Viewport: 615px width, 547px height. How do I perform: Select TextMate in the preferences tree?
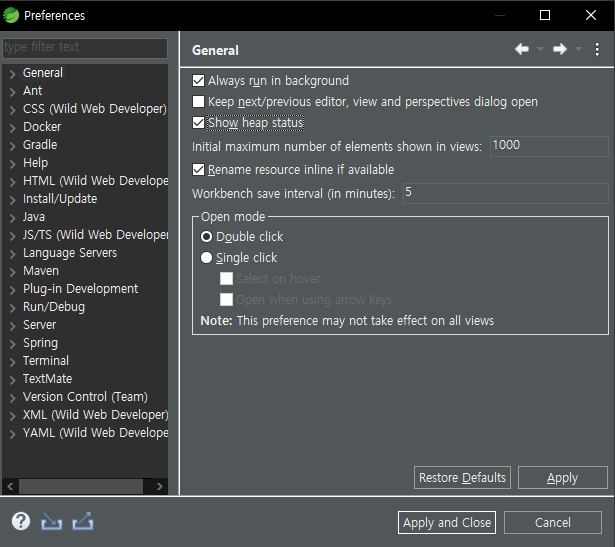(47, 379)
